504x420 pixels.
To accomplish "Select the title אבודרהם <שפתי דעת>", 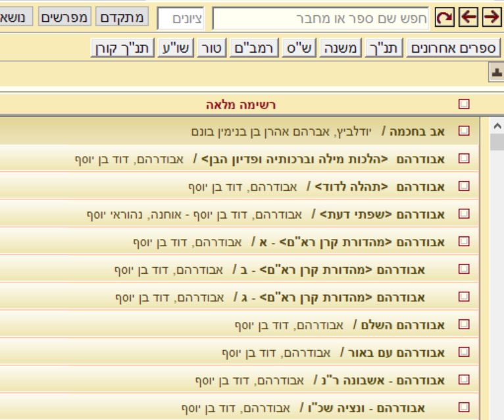I will 382,215.
